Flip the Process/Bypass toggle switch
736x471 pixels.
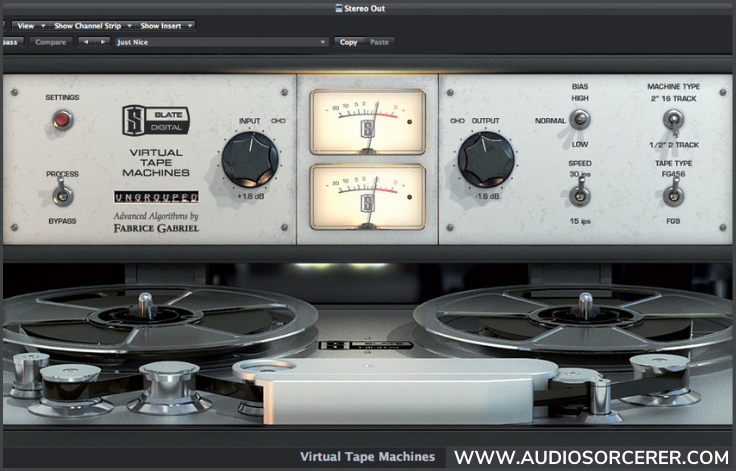point(62,193)
